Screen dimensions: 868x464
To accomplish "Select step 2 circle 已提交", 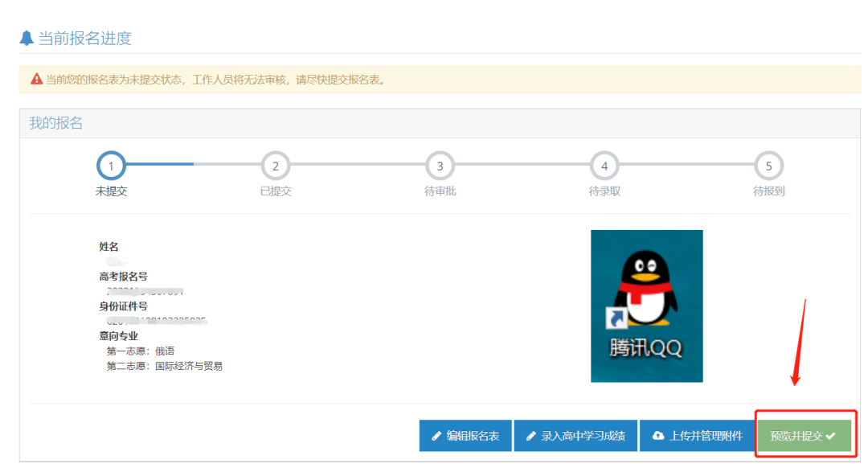I will (276, 166).
